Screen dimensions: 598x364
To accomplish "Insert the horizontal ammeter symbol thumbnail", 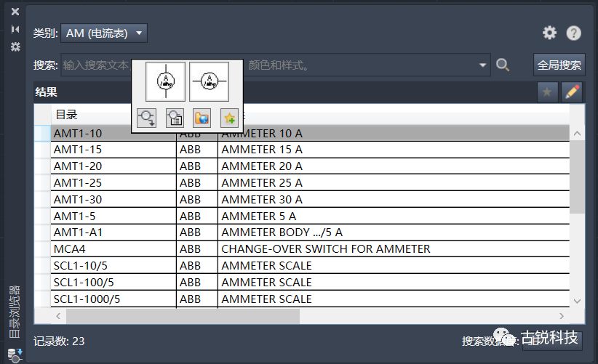I will 210,81.
